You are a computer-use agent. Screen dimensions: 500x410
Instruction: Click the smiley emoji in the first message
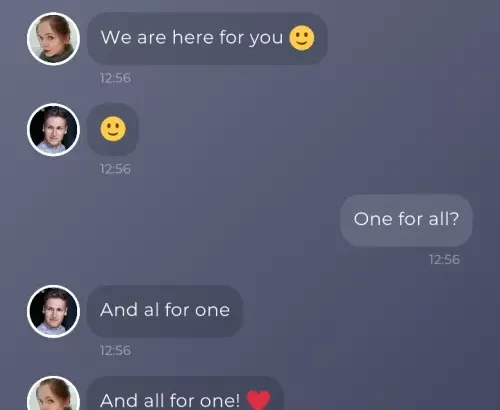click(302, 38)
